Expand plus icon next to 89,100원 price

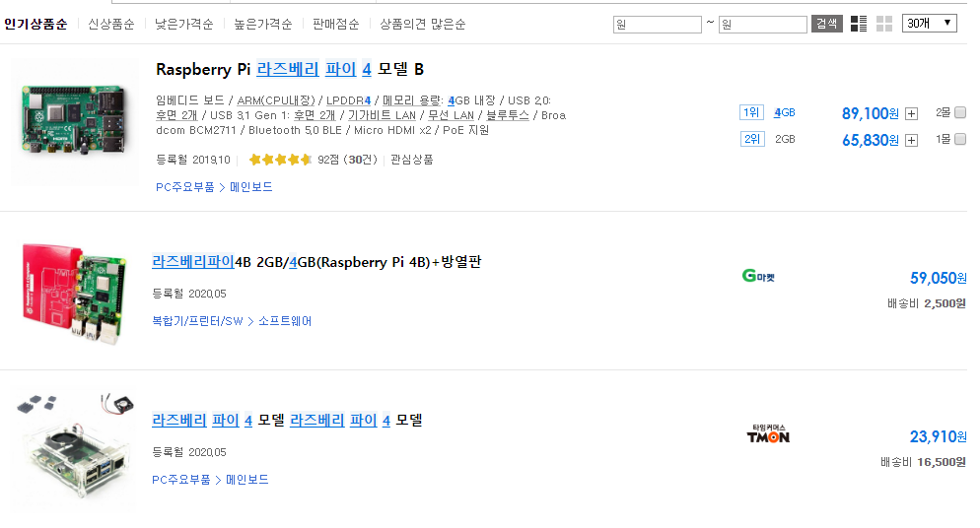[x=911, y=113]
